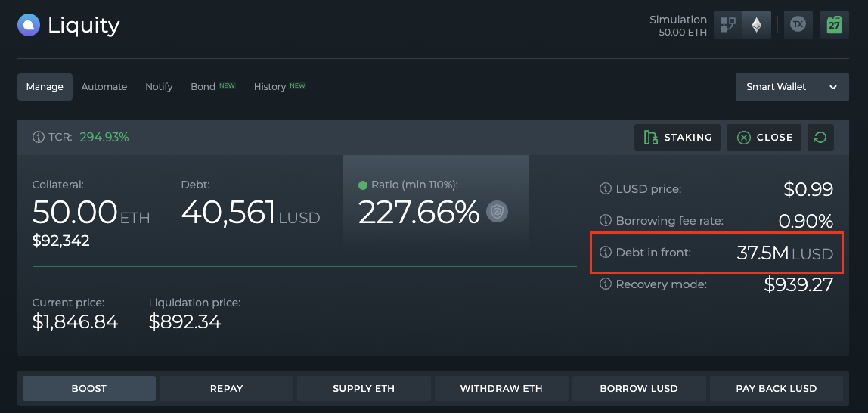Screen dimensions: 868x413
Task: Open the TX transactions icon
Action: pyautogui.click(x=798, y=25)
